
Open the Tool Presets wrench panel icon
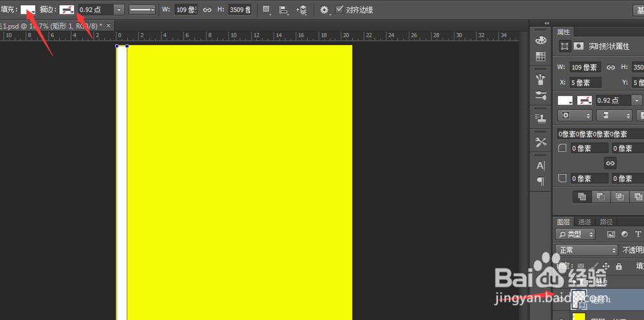click(x=541, y=142)
